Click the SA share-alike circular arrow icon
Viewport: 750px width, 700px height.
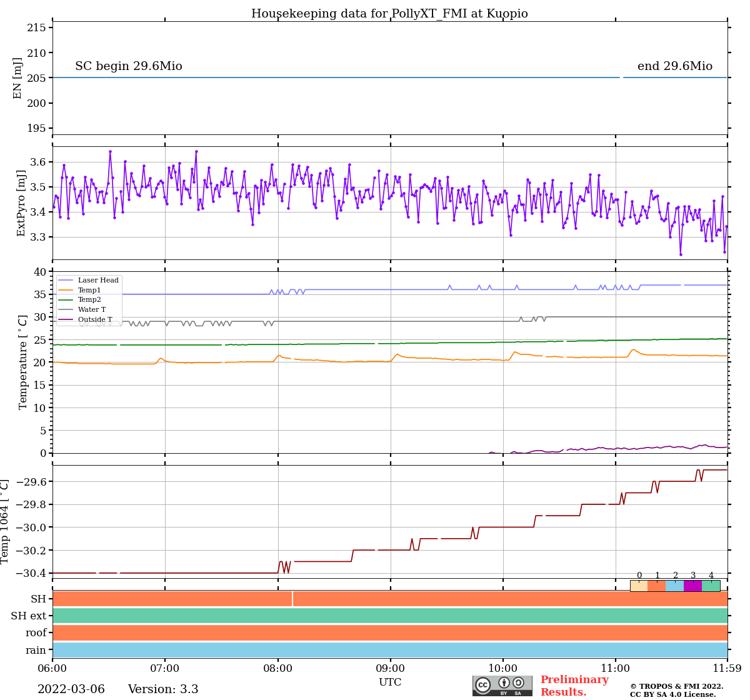point(518,682)
